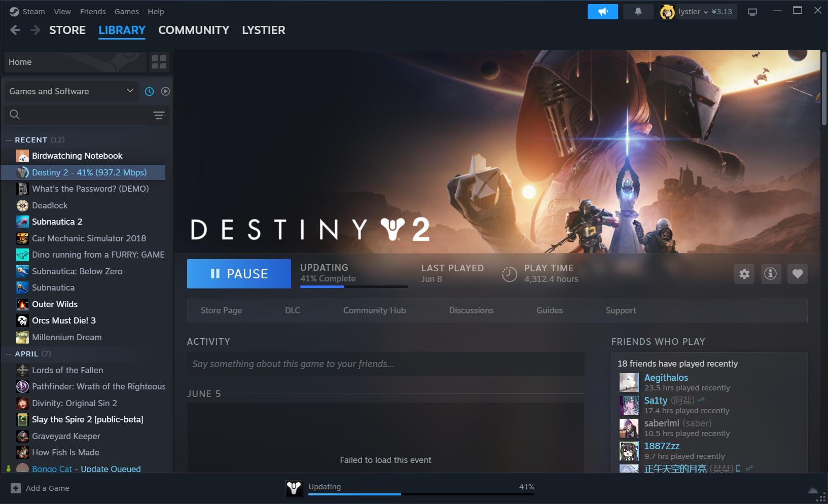Click the Birdwatching Notebook game icon
828x504 pixels.
pyautogui.click(x=22, y=156)
